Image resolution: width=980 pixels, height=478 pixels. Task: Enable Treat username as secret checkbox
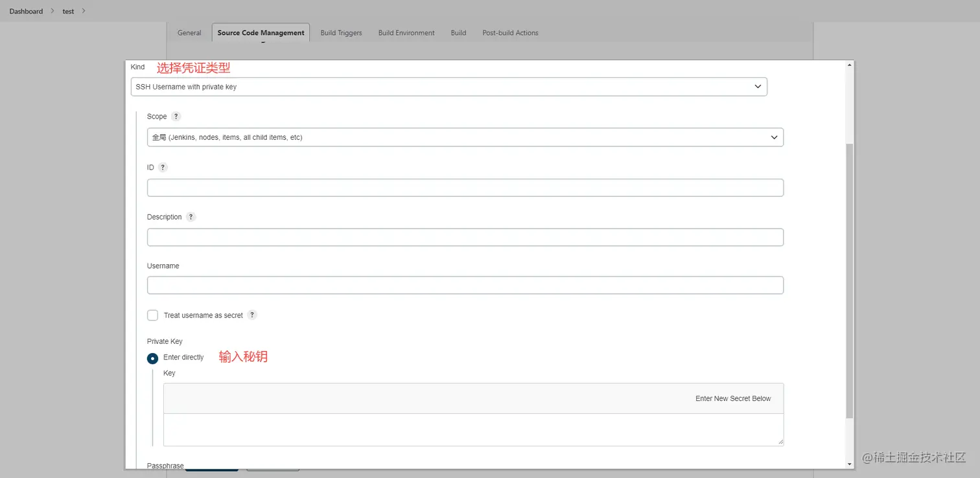pos(152,315)
